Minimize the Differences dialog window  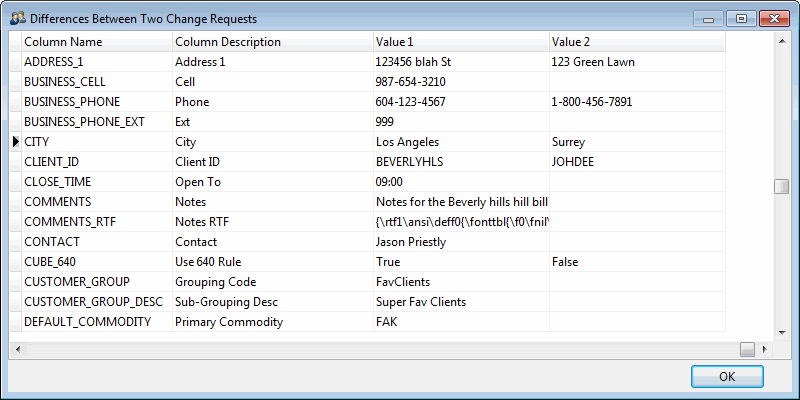[x=710, y=18]
